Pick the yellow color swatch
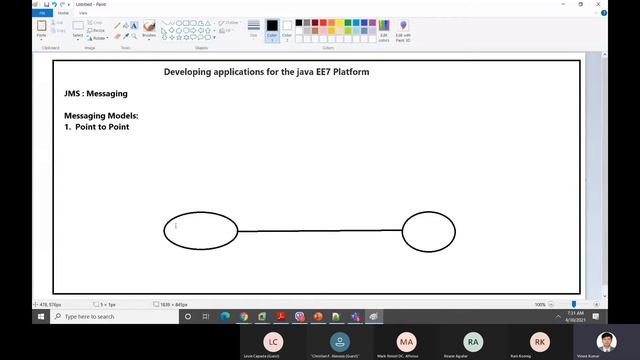Image resolution: width=640 pixels, height=360 pixels. (340, 23)
